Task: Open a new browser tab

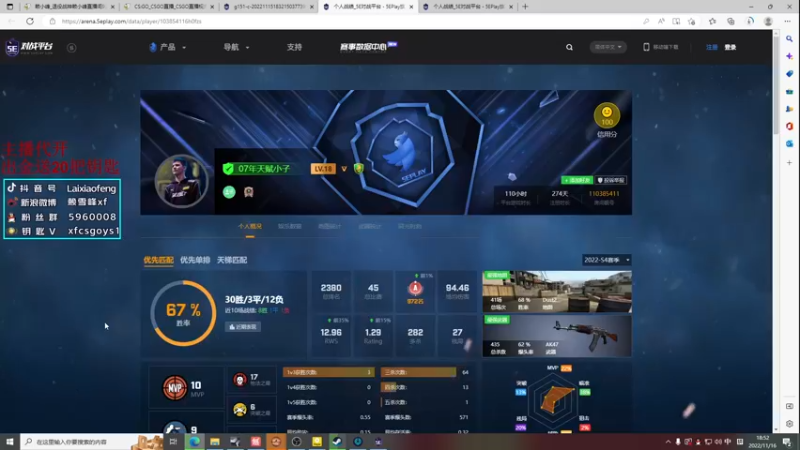Action: click(525, 7)
